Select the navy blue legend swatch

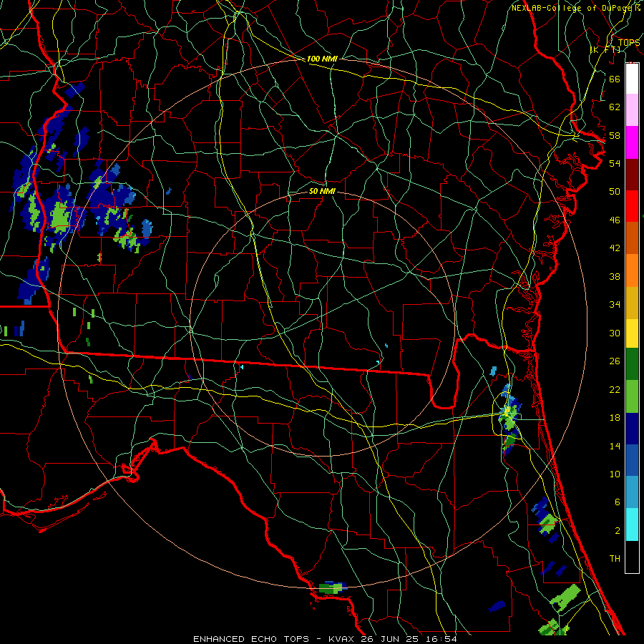(x=632, y=429)
